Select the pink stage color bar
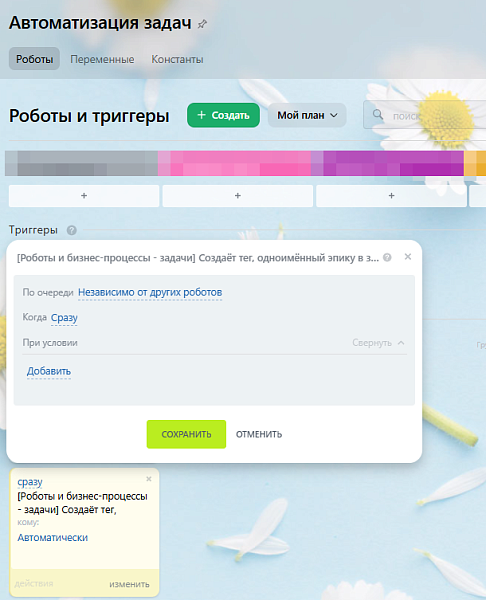486x600 pixels. click(234, 163)
